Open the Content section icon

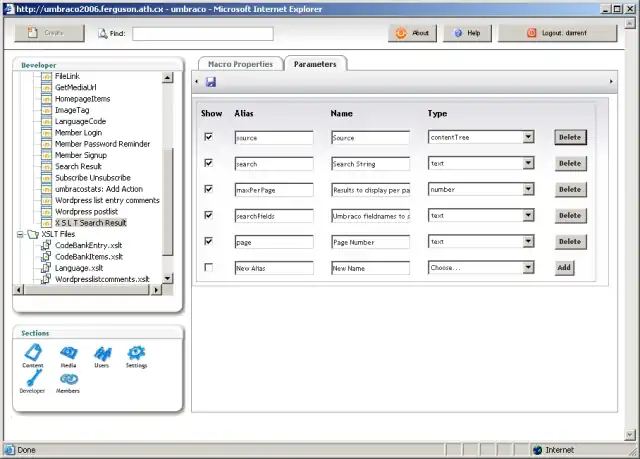coord(33,354)
